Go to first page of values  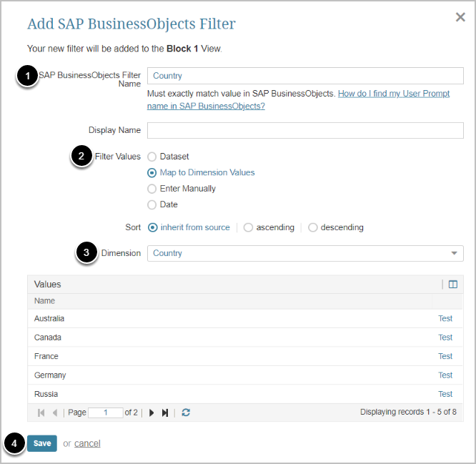click(x=41, y=413)
